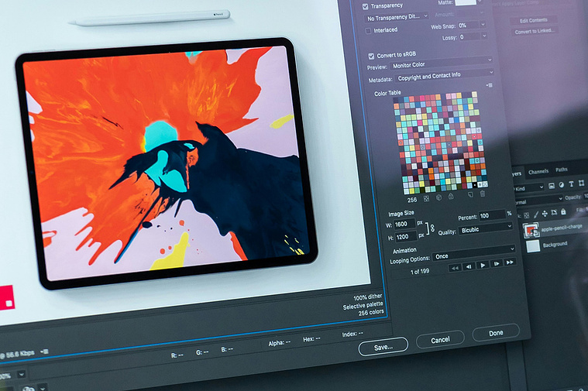Shift selected colors to web palette icon
The image size is (588, 391).
(x=438, y=197)
